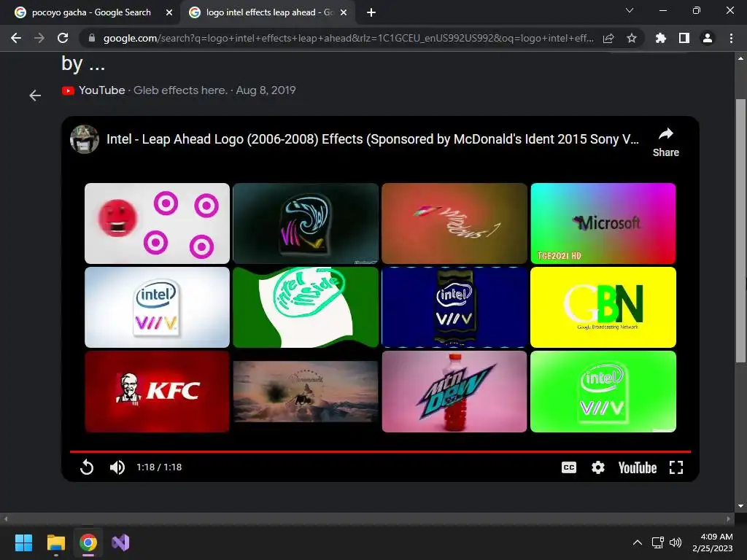Open site info via the lock icon

pos(92,38)
